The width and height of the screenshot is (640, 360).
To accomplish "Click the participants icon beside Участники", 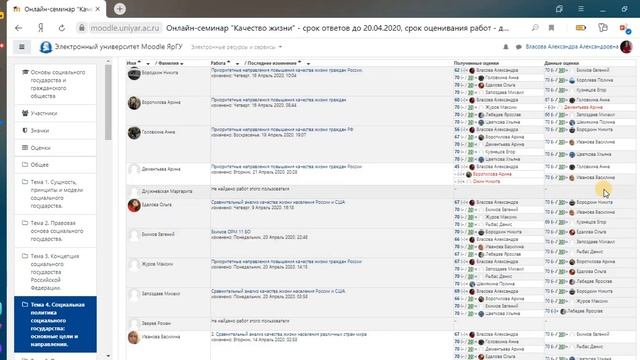I will pyautogui.click(x=25, y=113).
